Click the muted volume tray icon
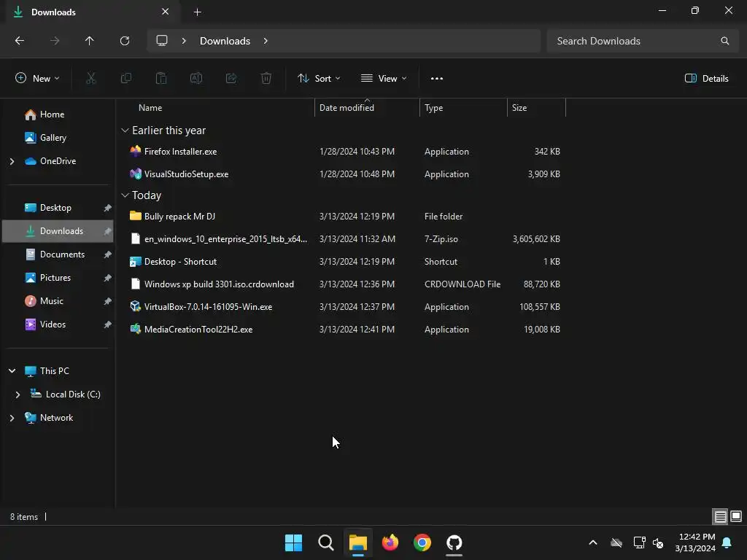Viewport: 747px width, 560px height. 658,542
